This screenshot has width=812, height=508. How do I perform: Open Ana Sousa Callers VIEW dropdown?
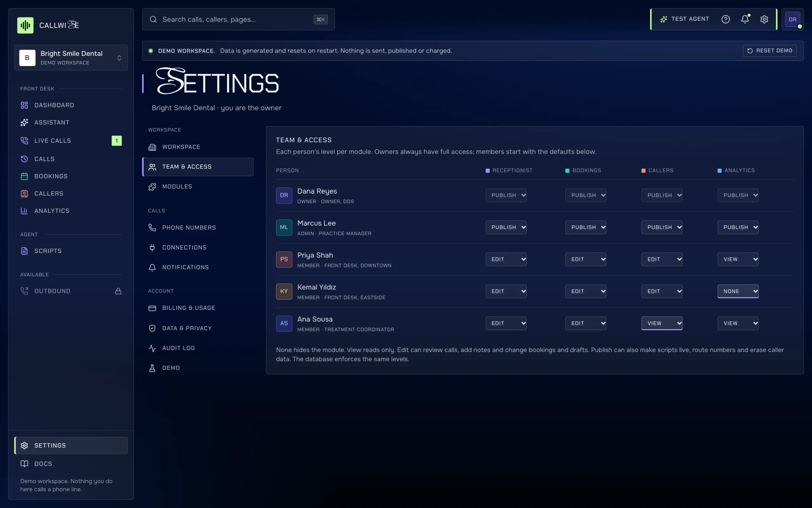[x=662, y=323]
